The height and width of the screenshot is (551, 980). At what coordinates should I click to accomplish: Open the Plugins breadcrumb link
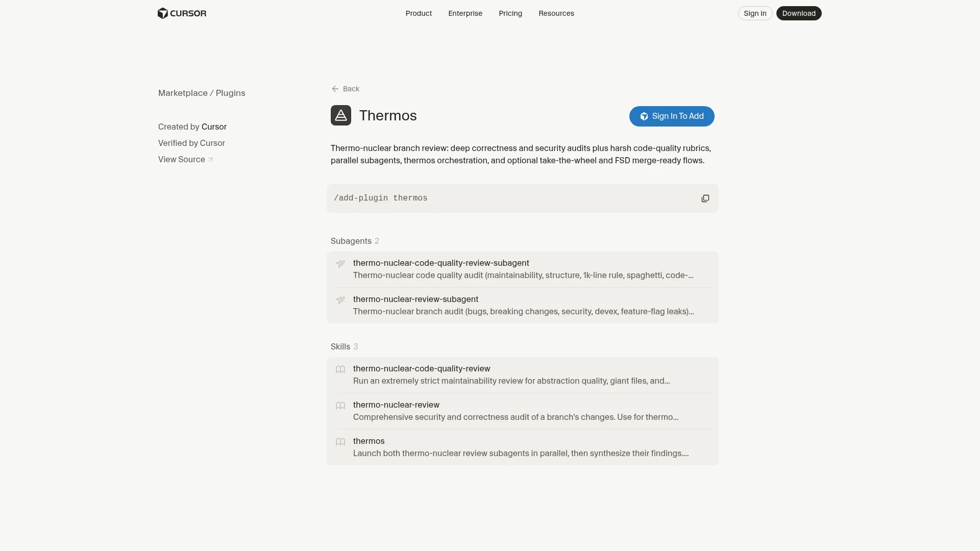tap(230, 93)
